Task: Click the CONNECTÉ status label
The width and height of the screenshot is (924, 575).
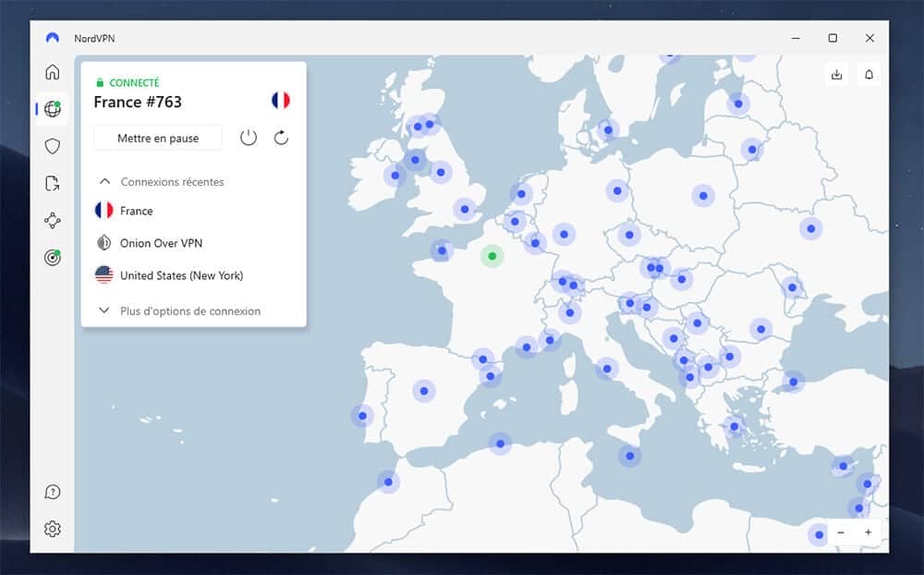Action: click(134, 82)
